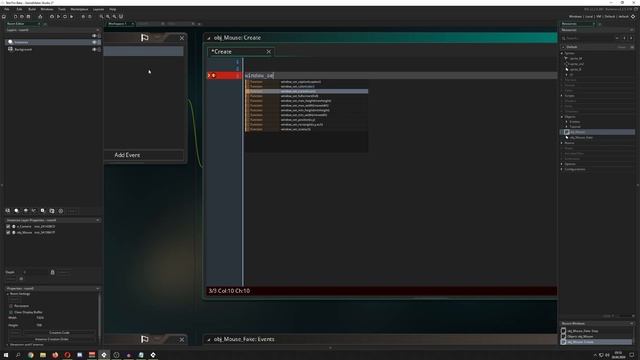Viewport: 640px width, 360px height.
Task: Open the Tools menu
Action: tap(62, 9)
